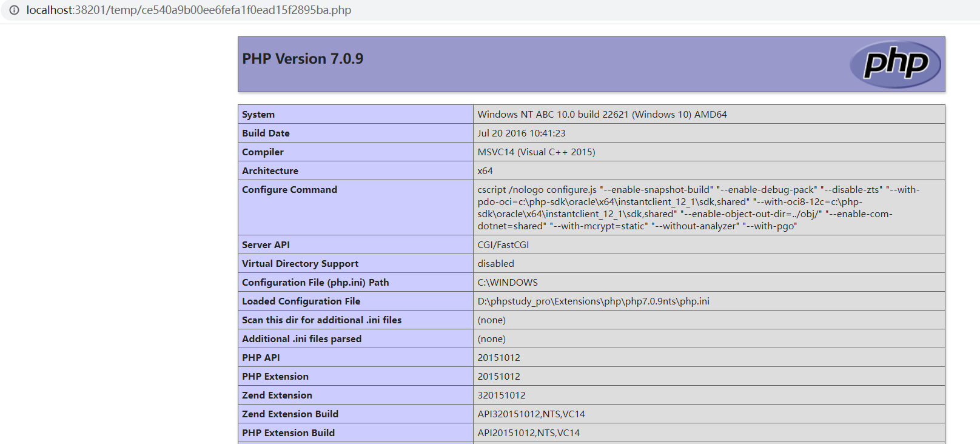The width and height of the screenshot is (980, 444).
Task: Click the C:\WINDOWS value
Action: tap(508, 283)
